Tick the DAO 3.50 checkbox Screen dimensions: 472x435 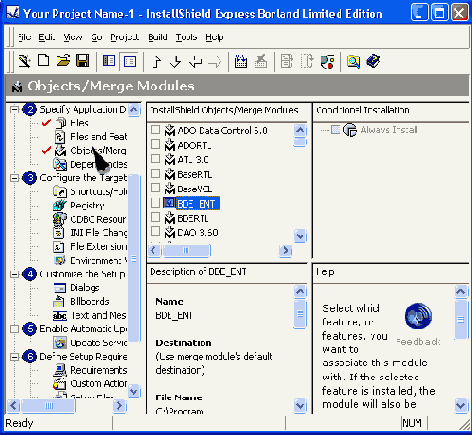click(x=156, y=231)
